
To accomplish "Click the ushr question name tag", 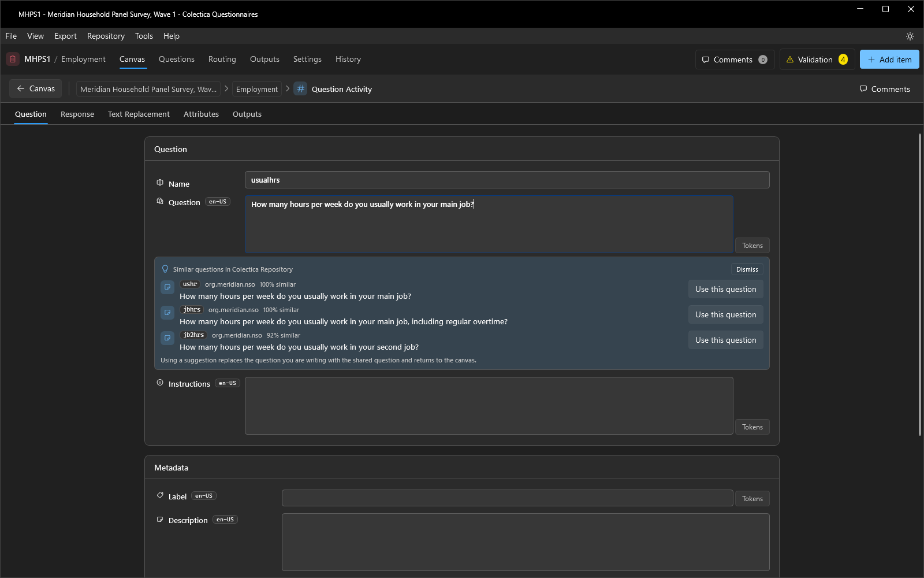I will pos(190,284).
